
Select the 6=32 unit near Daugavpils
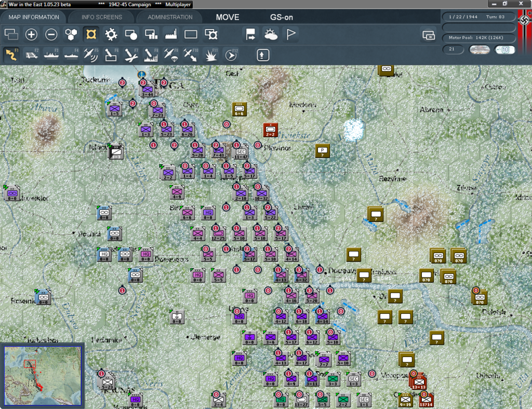click(x=301, y=275)
